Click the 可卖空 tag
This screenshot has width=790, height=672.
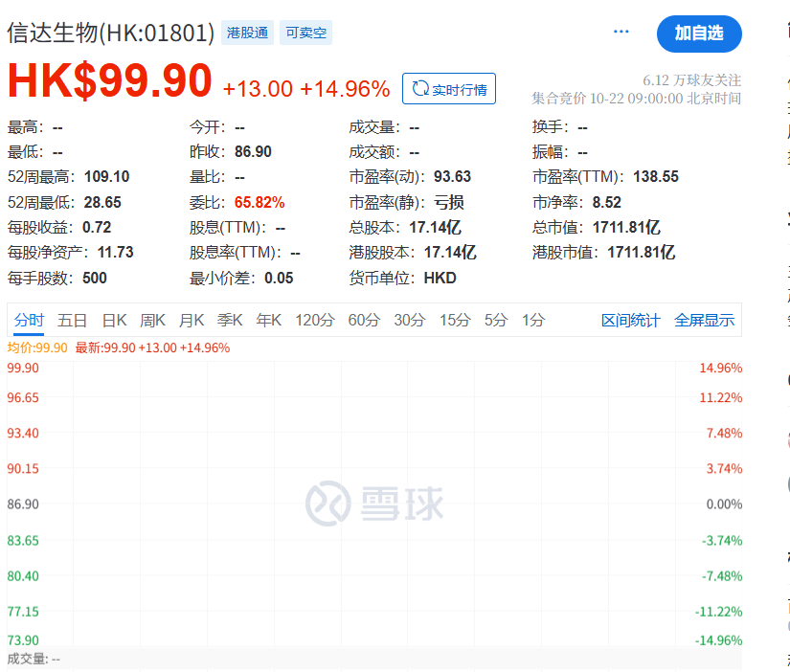305,33
